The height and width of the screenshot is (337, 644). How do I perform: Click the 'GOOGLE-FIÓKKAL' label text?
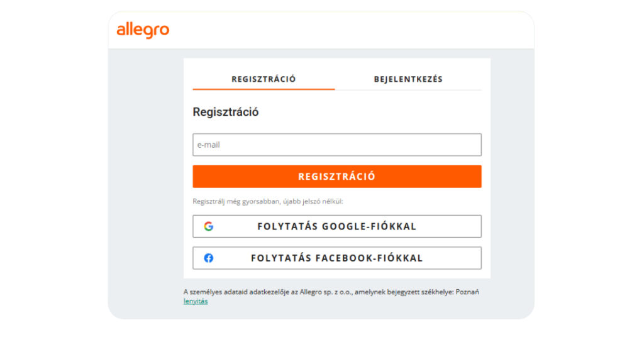point(369,226)
